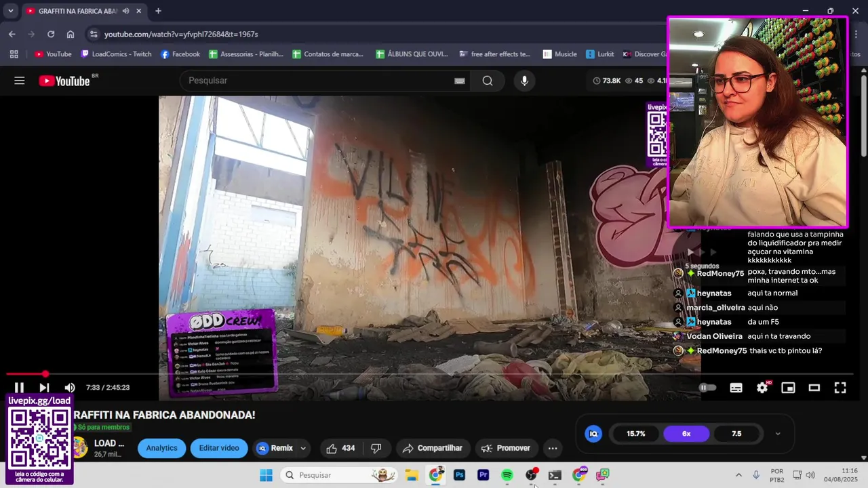Image resolution: width=868 pixels, height=488 pixels.
Task: Open the apps grid in bookmarks bar
Action: pos(14,54)
